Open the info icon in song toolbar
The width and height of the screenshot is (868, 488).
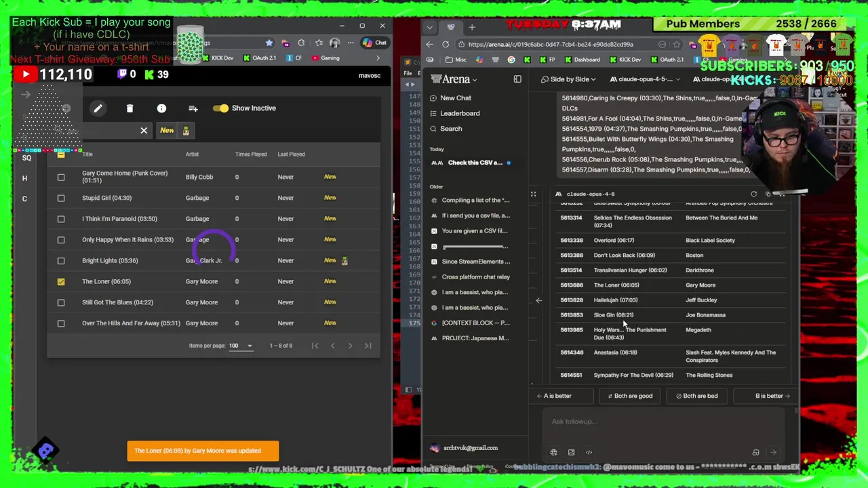tap(161, 108)
